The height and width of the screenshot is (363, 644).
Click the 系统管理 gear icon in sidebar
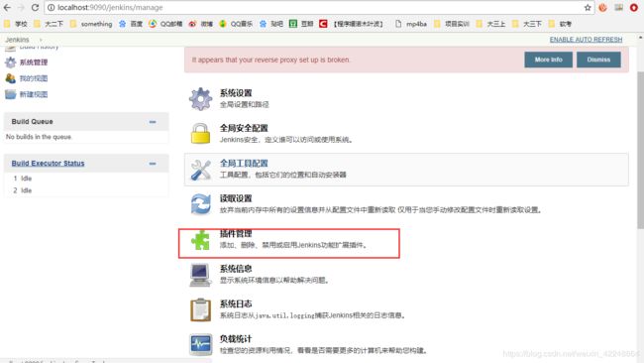point(10,62)
